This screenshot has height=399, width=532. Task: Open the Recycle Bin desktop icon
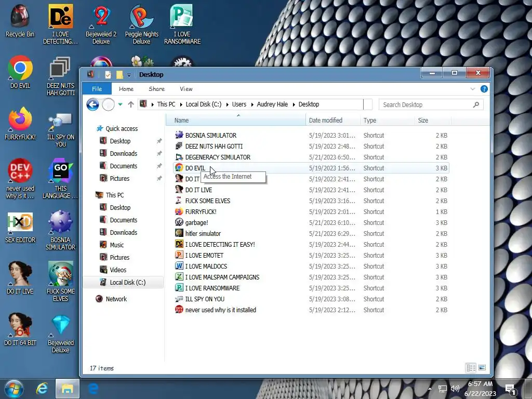point(20,21)
